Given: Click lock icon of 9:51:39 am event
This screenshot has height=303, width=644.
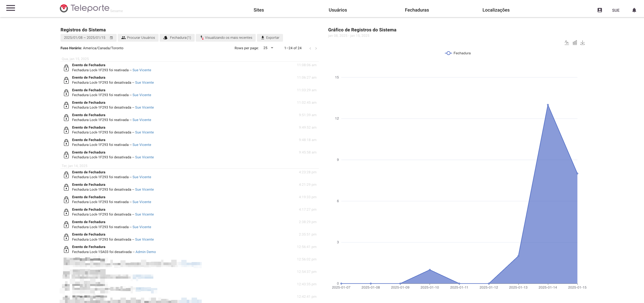Looking at the screenshot, I should 66,118.
